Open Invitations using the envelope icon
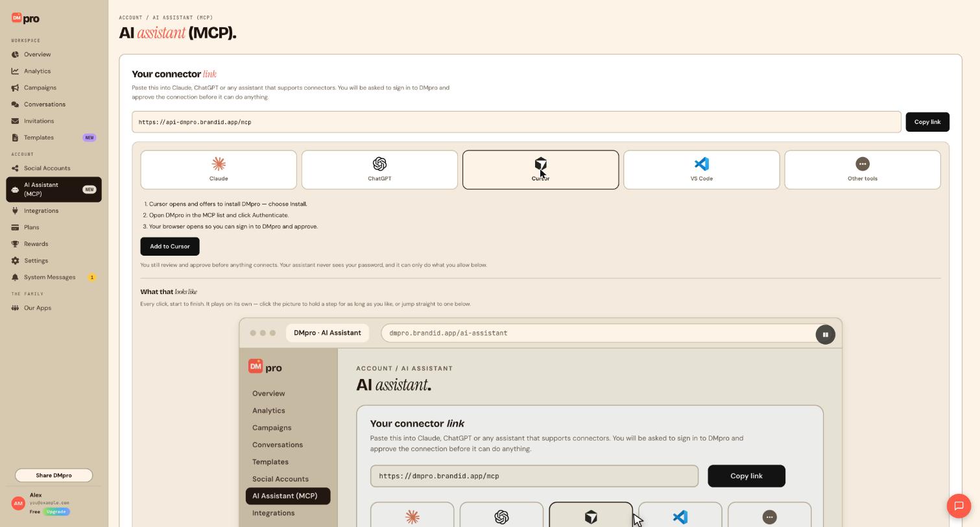980x527 pixels. pos(15,121)
